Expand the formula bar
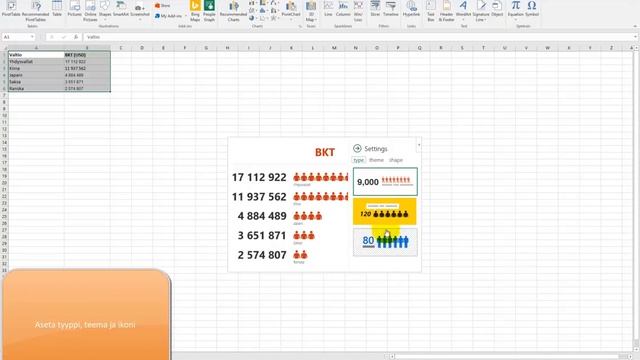This screenshot has width=640, height=360. coord(635,37)
